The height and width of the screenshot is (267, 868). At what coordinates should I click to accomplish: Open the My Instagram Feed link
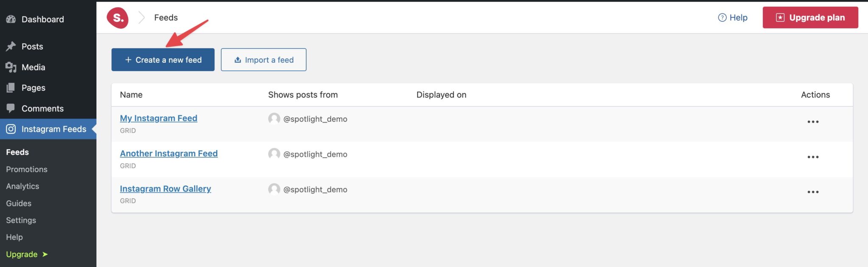[x=159, y=118]
